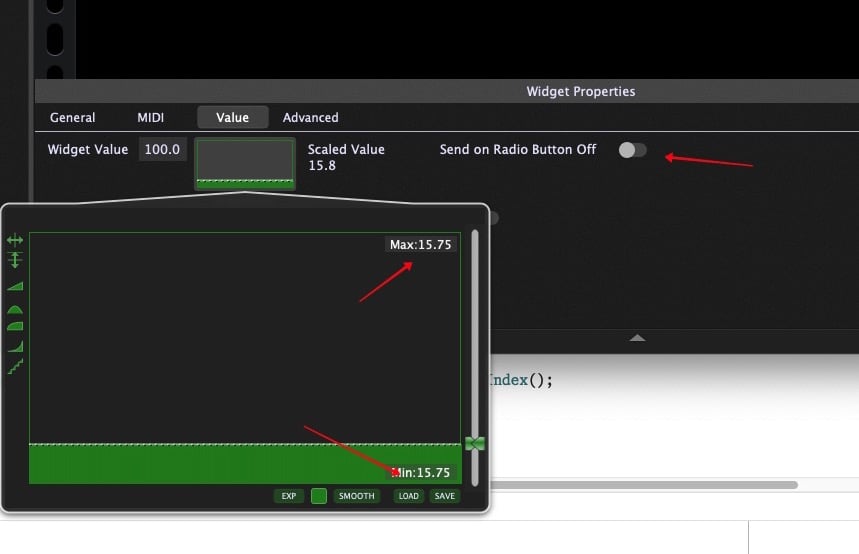Viewport: 859px width, 554px height.
Task: Click the Widget Value field showing 100.0
Action: click(162, 149)
